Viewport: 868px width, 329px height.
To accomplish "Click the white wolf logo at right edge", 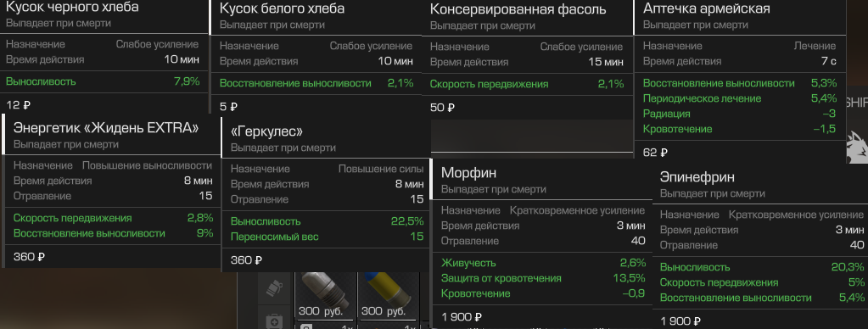I will [857, 146].
